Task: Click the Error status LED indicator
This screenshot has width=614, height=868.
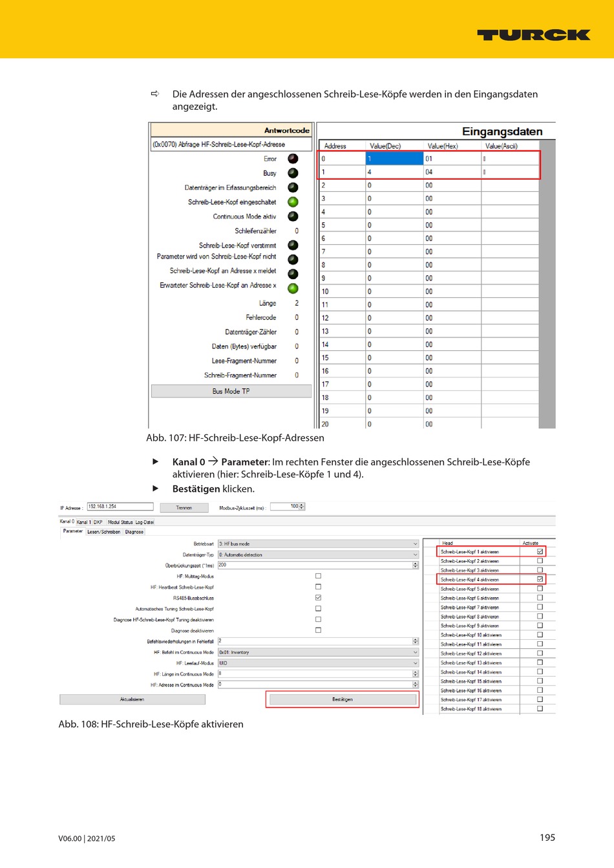Action: coord(293,158)
